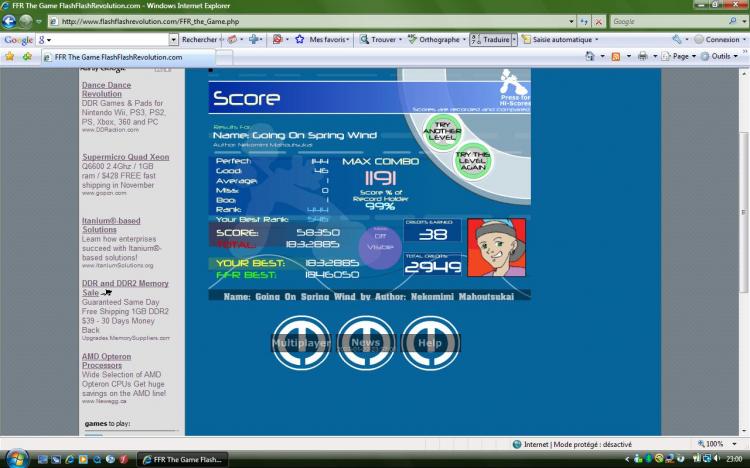Click Internet Explorer quick launch icon

click(69, 459)
